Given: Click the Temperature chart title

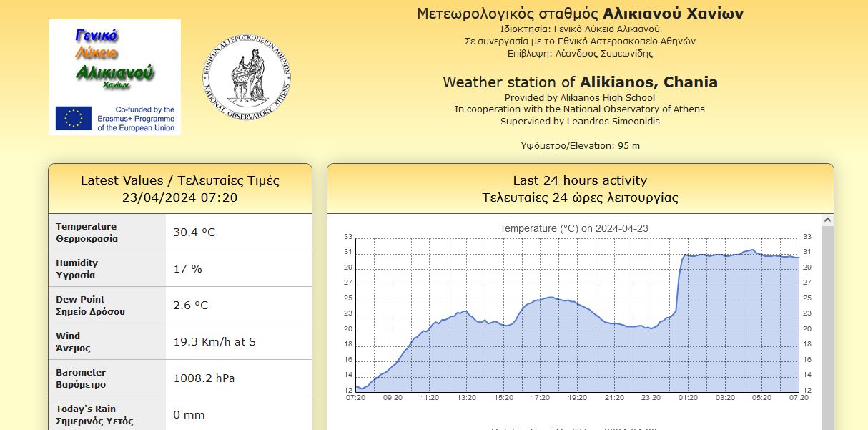Looking at the screenshot, I should [573, 228].
